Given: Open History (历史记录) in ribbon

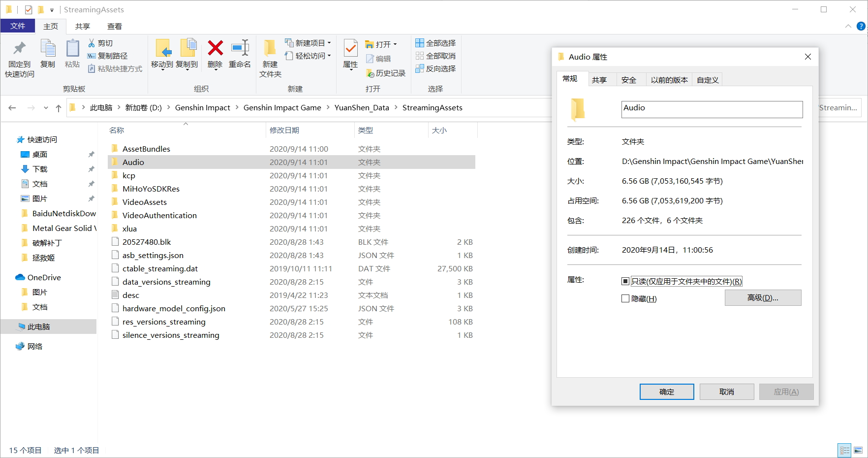Looking at the screenshot, I should (386, 73).
